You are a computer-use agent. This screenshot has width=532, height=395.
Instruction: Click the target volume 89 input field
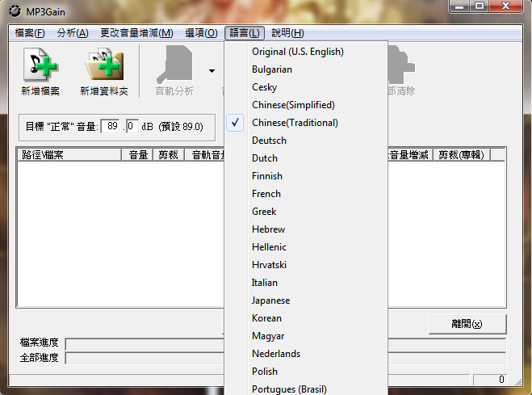pos(111,126)
